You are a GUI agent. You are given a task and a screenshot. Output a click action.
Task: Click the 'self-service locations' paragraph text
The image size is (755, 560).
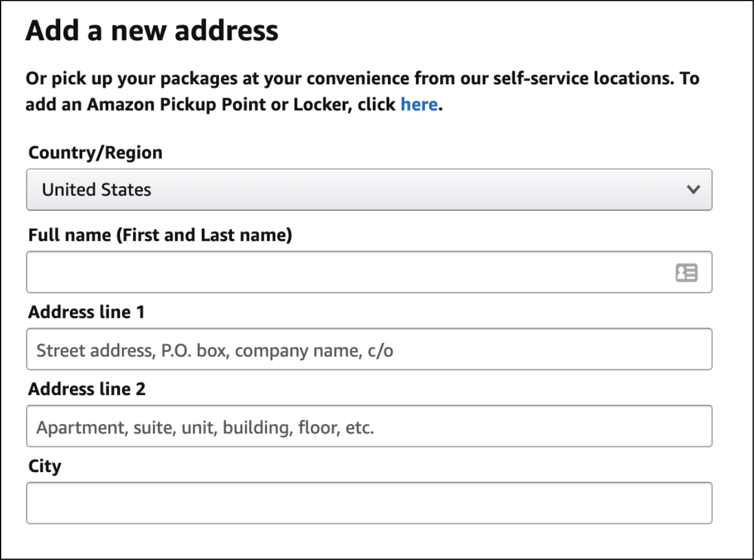[x=602, y=78]
